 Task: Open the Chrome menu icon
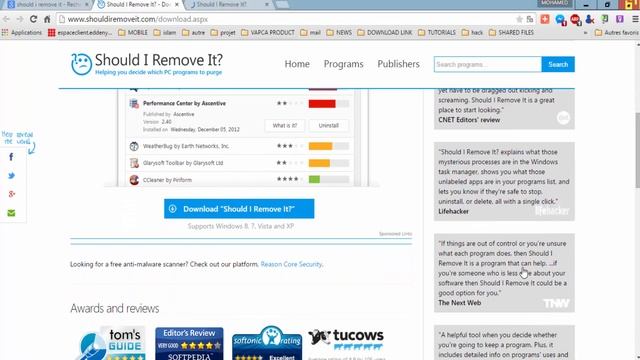[x=635, y=19]
